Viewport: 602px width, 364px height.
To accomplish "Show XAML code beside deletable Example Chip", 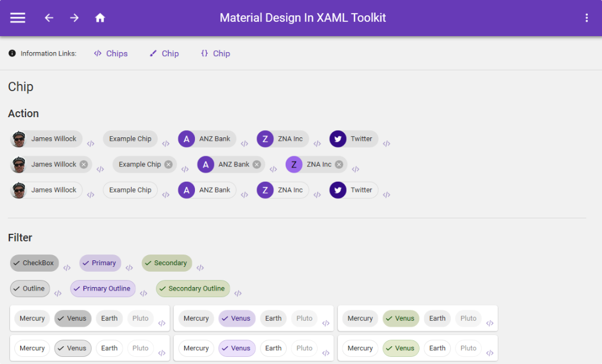I will pos(185,169).
